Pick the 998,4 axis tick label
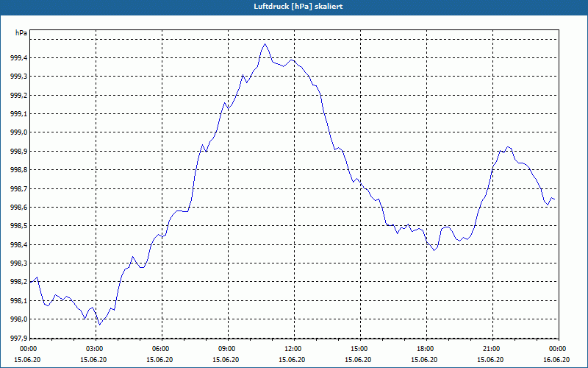 pos(19,244)
